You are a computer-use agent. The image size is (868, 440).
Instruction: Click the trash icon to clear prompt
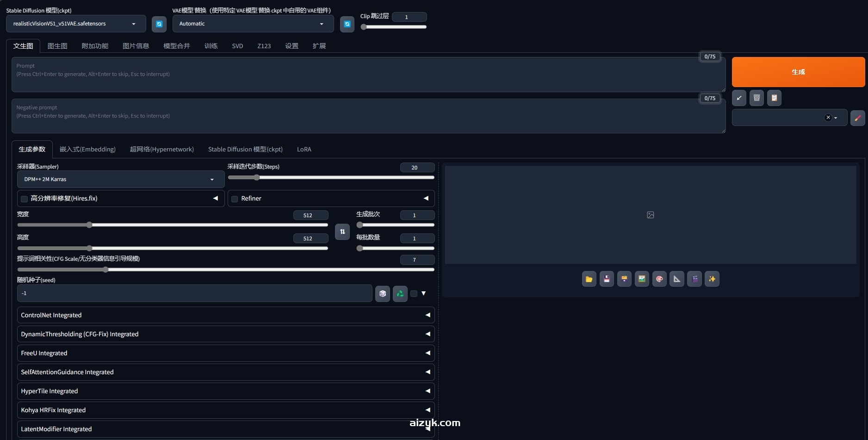pyautogui.click(x=756, y=98)
